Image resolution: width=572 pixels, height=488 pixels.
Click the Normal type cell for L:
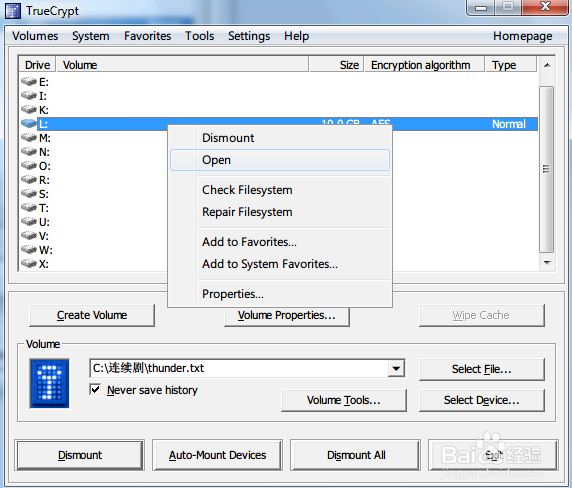coord(509,124)
